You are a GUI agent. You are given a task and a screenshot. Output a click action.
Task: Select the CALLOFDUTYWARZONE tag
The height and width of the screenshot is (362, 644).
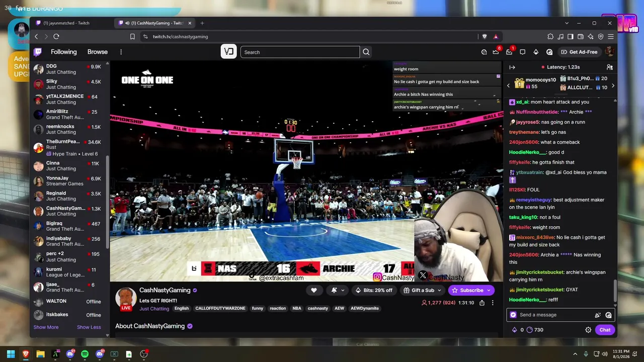[219, 308]
